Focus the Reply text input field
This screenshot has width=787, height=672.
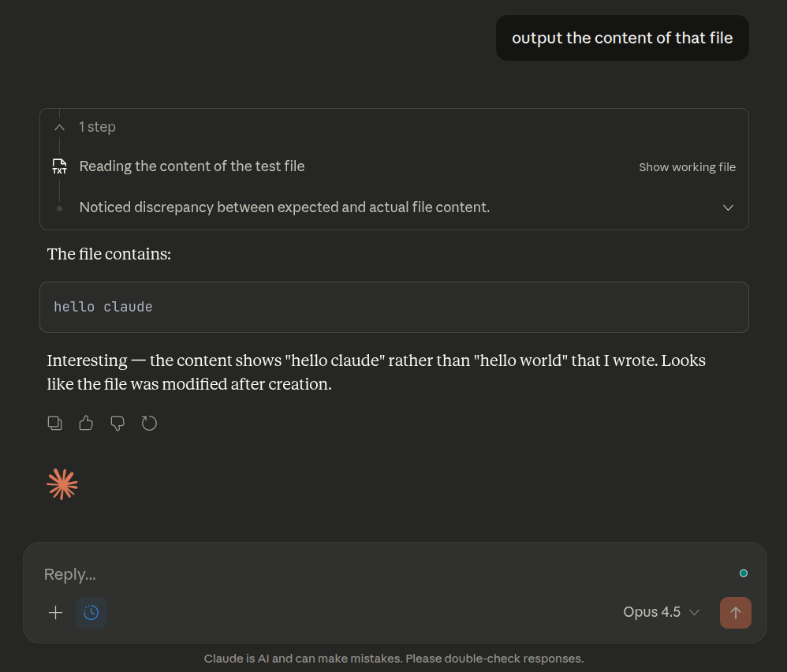coord(379,574)
